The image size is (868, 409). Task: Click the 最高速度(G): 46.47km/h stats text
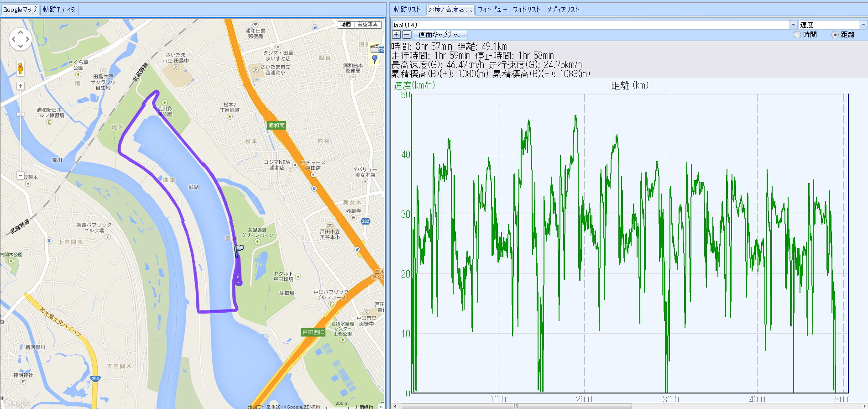pos(438,65)
